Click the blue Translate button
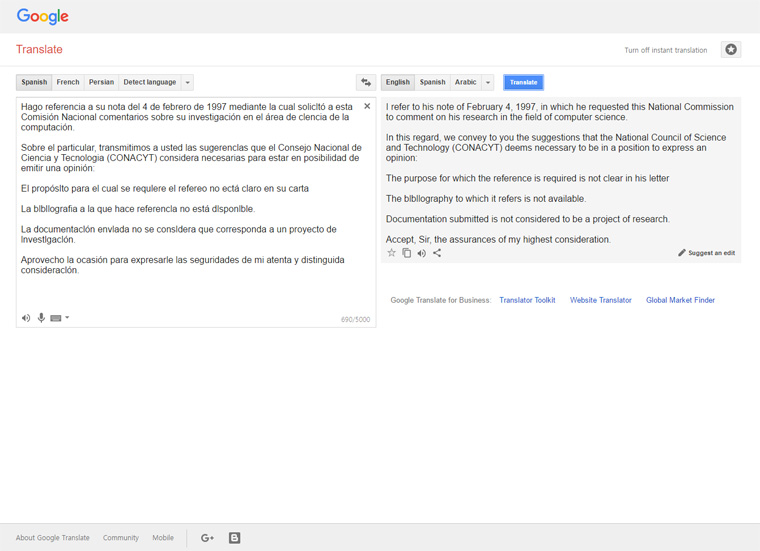Screen dimensions: 760x551 (x=523, y=82)
